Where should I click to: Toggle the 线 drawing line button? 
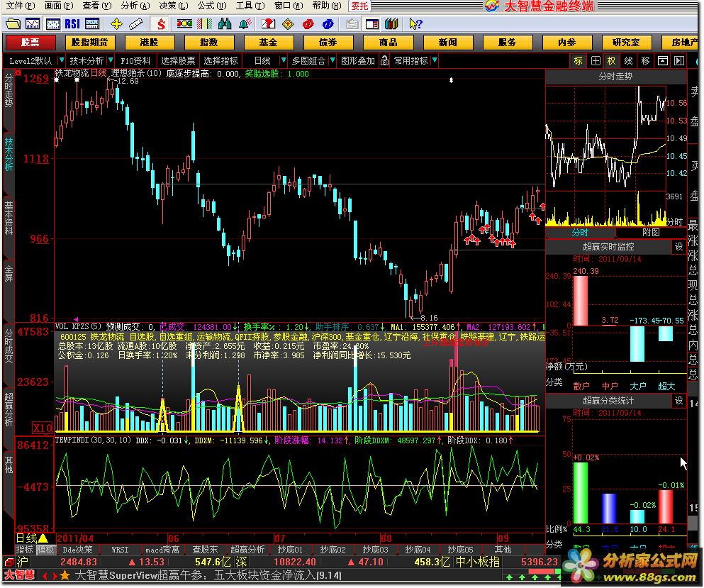click(x=629, y=60)
